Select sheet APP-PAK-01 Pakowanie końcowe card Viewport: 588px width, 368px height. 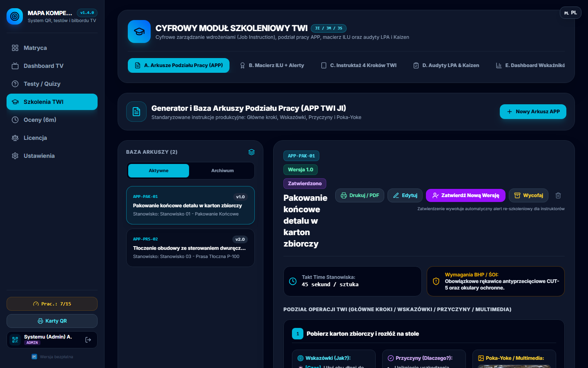pos(190,205)
